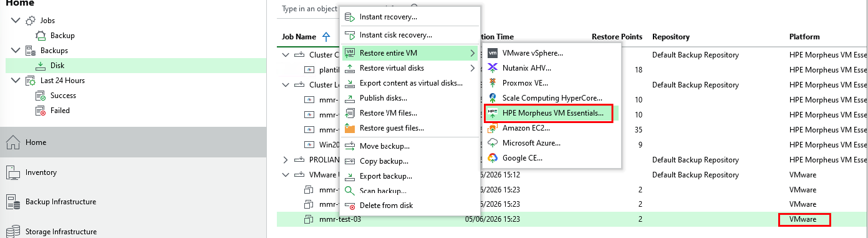
Task: Collapse the VMware job group row
Action: pyautogui.click(x=286, y=175)
